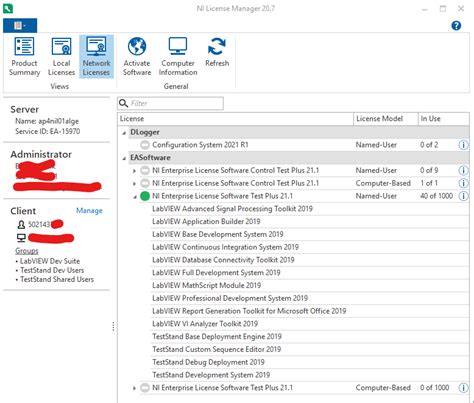The image size is (474, 403).
Task: Sort by In Use column header
Action: tap(444, 119)
